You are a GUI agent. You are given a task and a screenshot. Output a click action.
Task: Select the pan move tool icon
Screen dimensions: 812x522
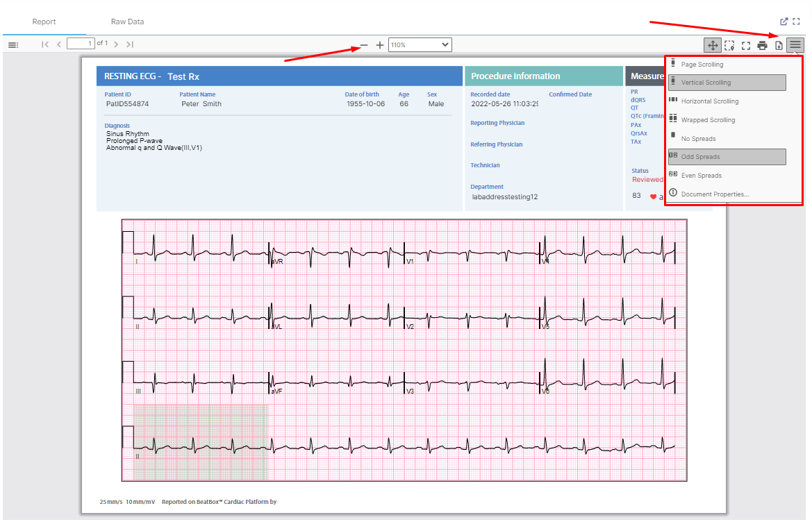pos(713,45)
